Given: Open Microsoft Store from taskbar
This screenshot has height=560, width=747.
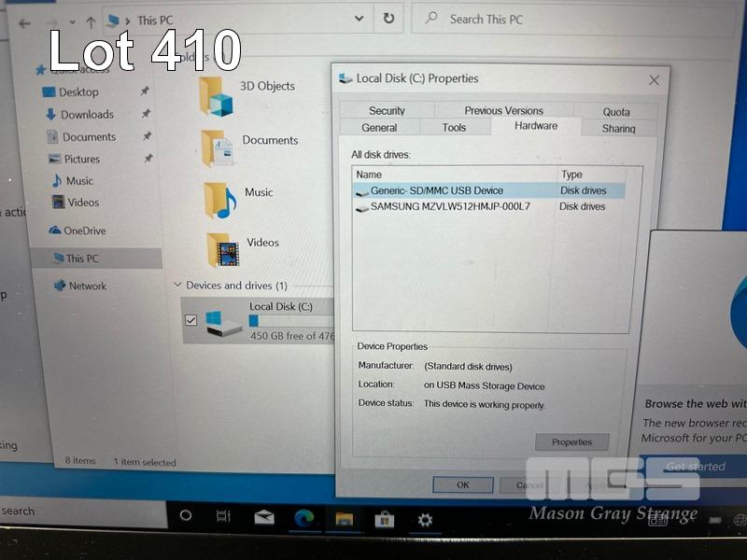Looking at the screenshot, I should pyautogui.click(x=383, y=519).
